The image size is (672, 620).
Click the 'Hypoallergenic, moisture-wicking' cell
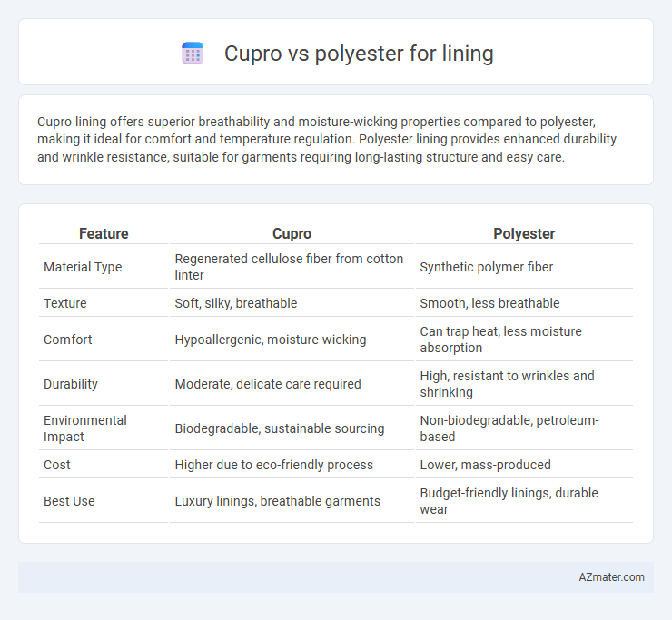click(x=292, y=340)
